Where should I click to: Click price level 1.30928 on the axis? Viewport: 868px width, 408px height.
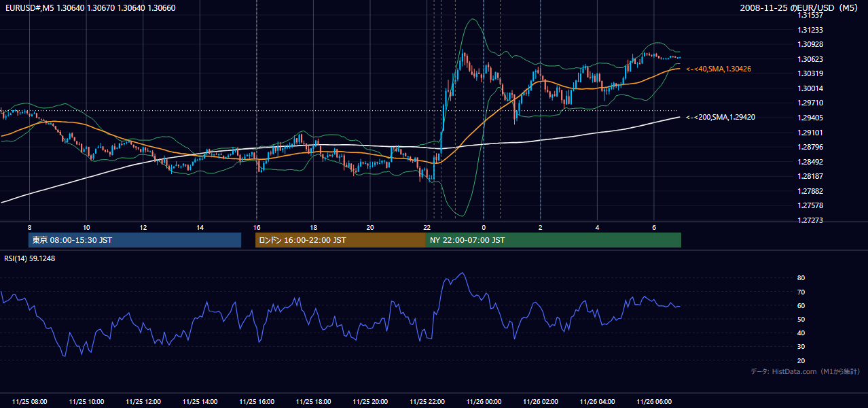811,44
